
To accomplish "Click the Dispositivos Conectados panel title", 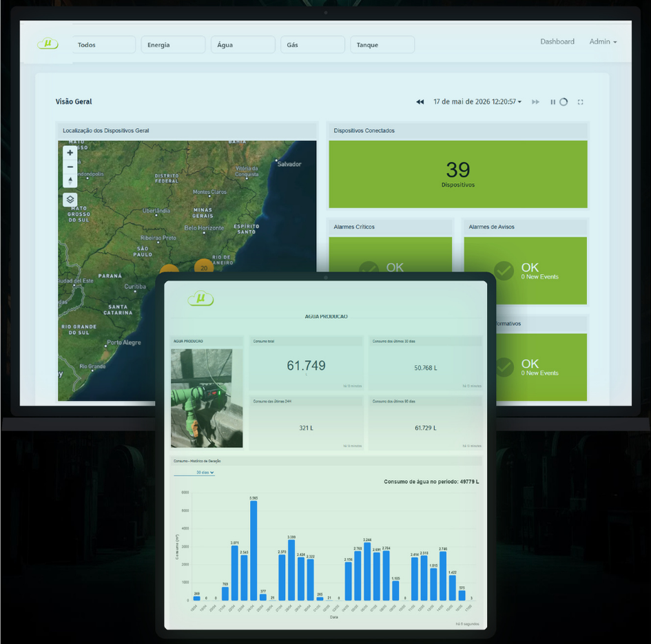I will 364,130.
